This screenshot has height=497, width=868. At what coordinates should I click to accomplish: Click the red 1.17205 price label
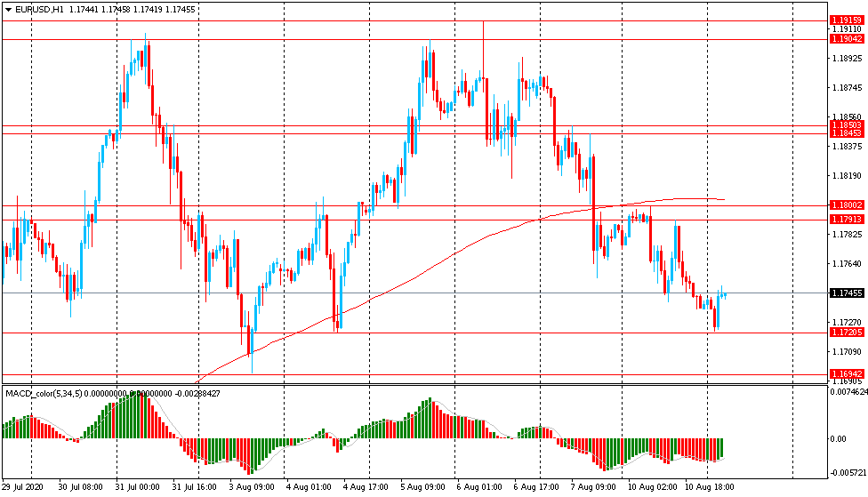pos(847,332)
